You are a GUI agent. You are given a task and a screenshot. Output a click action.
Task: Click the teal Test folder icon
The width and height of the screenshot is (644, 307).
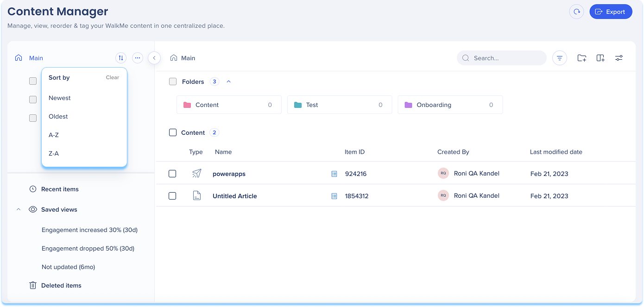[x=298, y=105]
